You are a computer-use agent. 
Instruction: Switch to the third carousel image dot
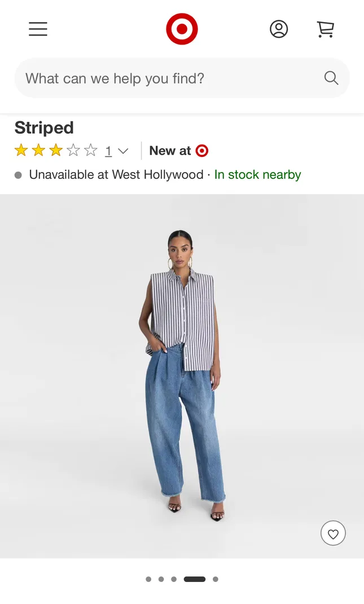pyautogui.click(x=174, y=579)
